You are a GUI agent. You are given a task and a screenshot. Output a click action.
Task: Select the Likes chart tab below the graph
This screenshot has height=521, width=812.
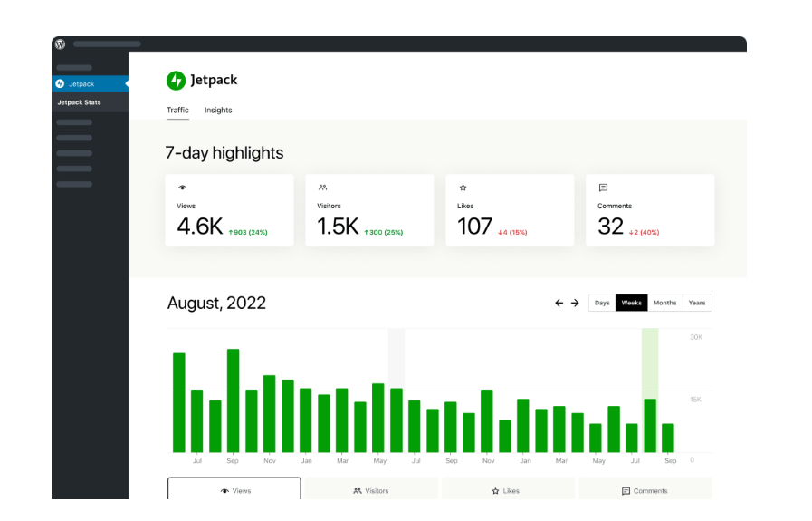(x=509, y=489)
